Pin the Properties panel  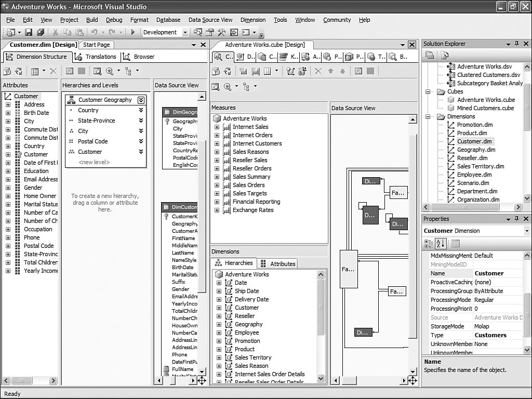tap(517, 219)
